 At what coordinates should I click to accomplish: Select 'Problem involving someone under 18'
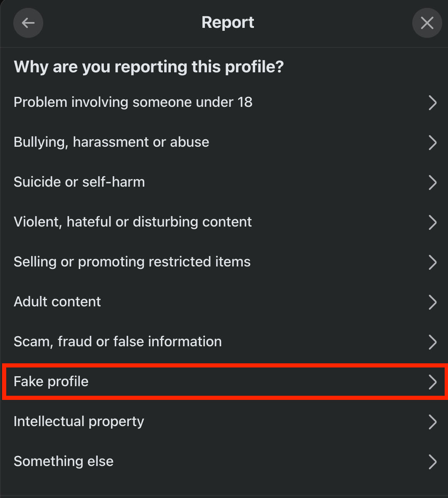pyautogui.click(x=133, y=102)
